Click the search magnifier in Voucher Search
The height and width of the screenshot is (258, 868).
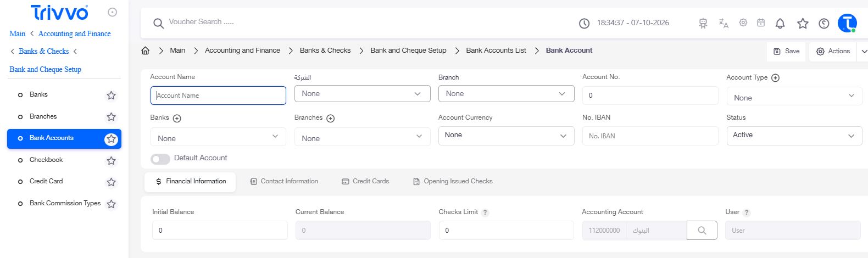pos(158,23)
